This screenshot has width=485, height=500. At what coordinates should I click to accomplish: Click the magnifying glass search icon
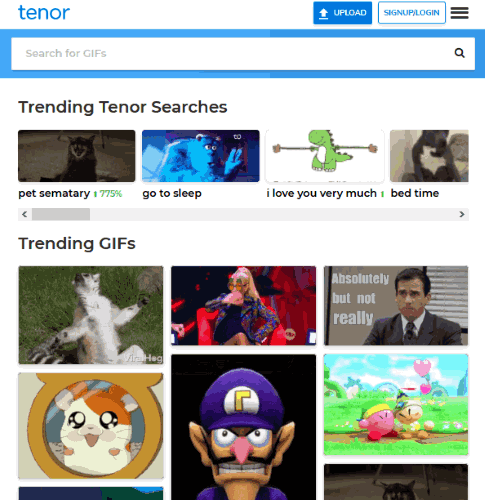click(460, 53)
